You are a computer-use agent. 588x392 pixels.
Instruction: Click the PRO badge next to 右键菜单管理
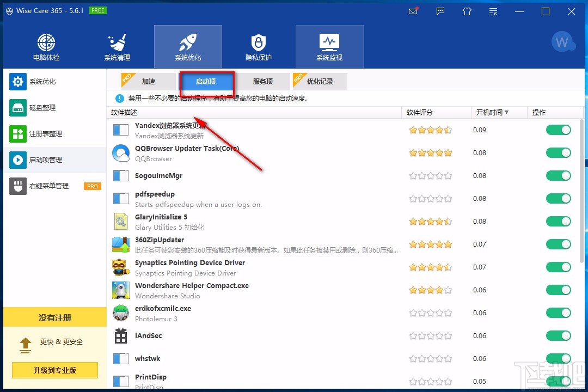click(92, 186)
